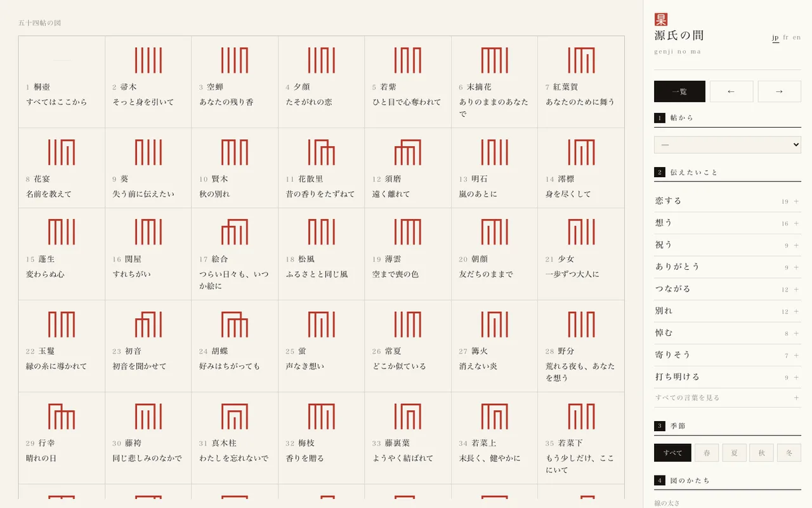812x508 pixels.
Task: Expand the 寄りそう category
Action: (728, 355)
